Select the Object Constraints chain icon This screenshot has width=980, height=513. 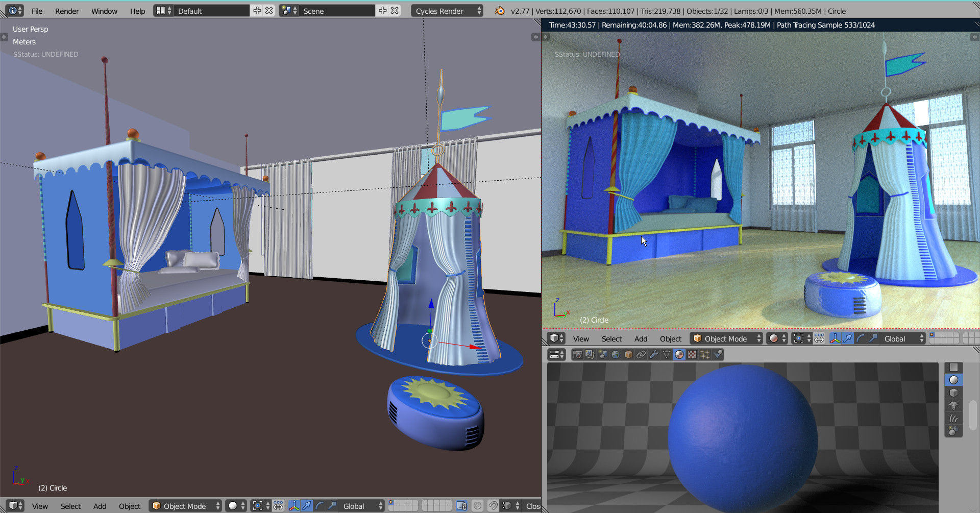point(641,355)
